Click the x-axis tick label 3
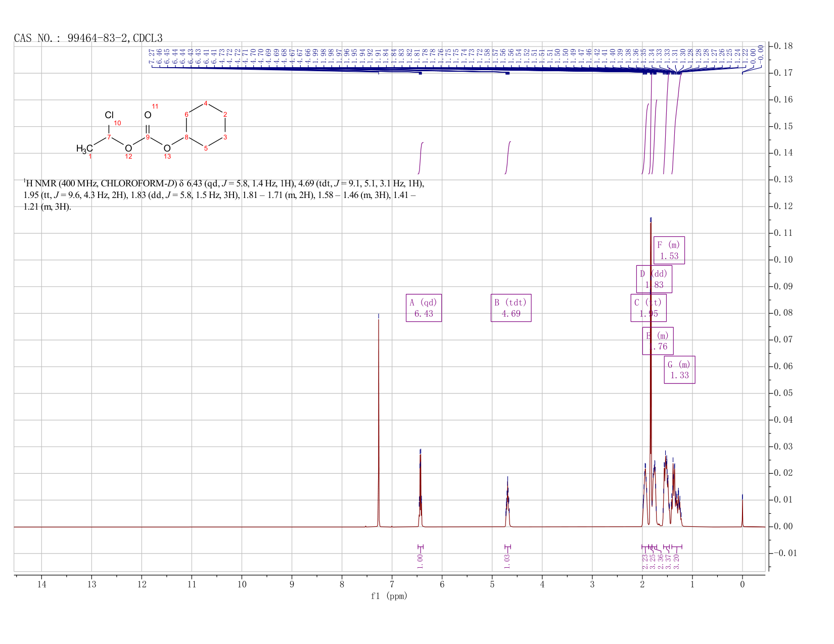Image resolution: width=834 pixels, height=644 pixels. [x=592, y=584]
